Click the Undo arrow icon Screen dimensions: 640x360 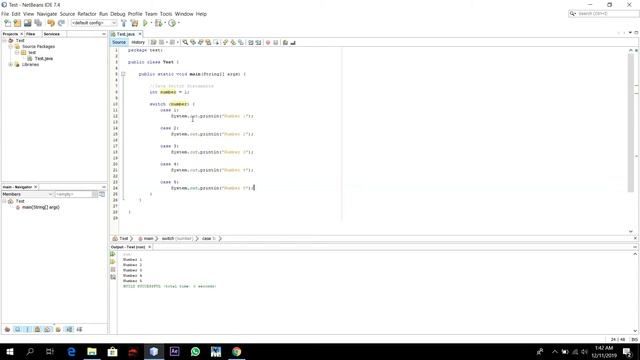pos(51,23)
